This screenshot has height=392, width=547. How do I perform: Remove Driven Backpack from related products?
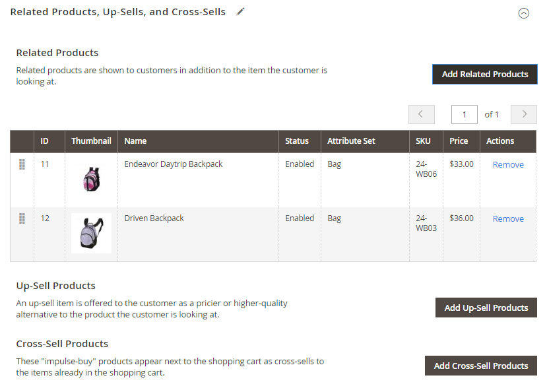[508, 218]
